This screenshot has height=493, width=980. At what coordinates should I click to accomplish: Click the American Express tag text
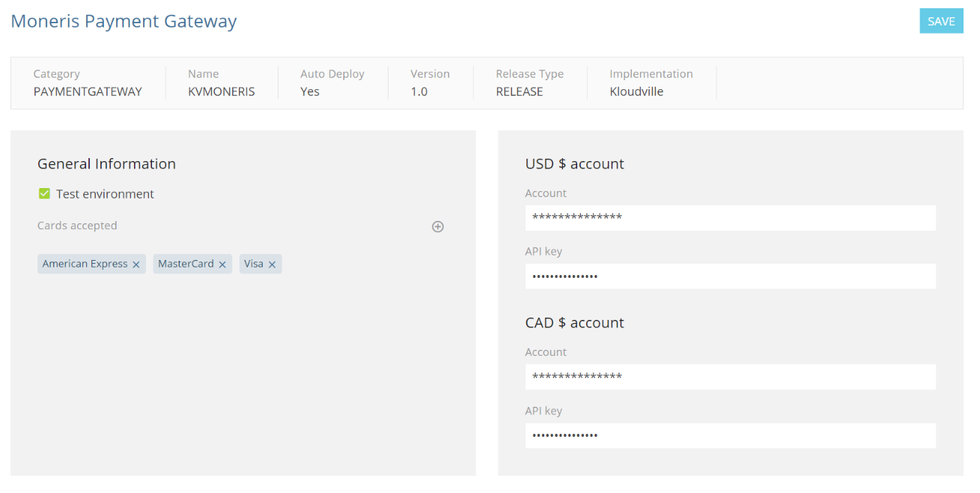point(85,264)
